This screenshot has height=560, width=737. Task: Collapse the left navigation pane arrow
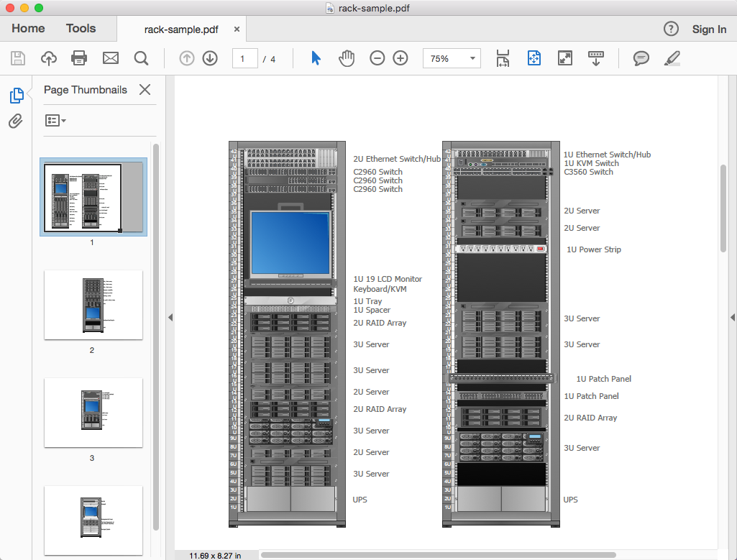(170, 317)
